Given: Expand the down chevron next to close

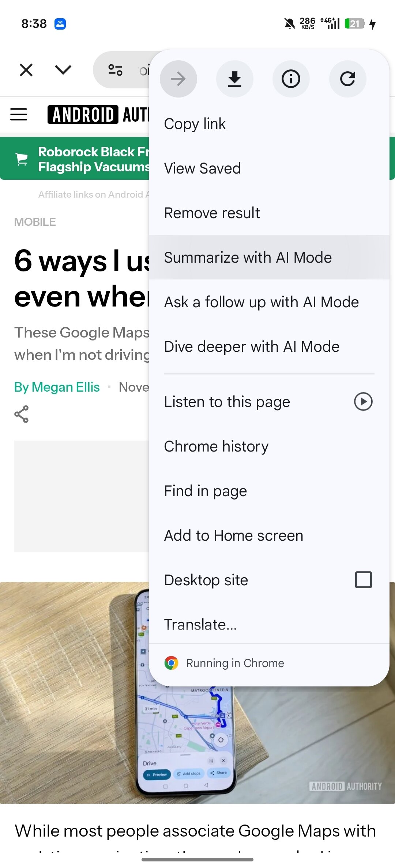Looking at the screenshot, I should [63, 70].
